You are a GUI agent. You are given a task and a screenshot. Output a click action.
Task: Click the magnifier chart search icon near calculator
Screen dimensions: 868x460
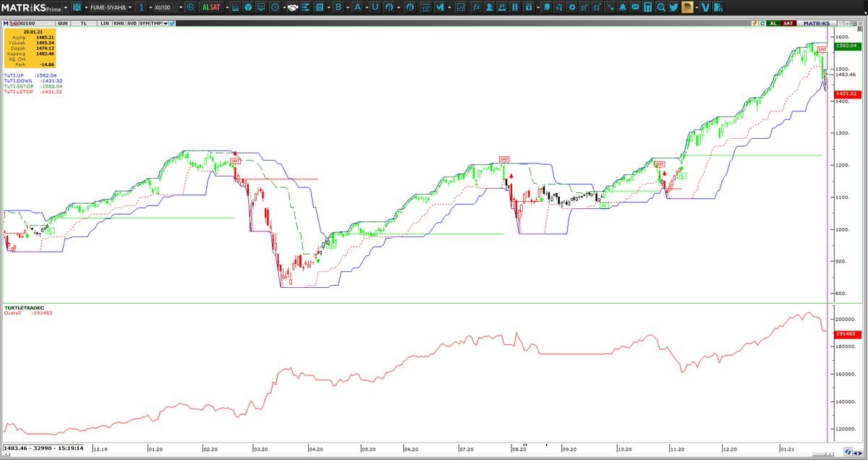[x=661, y=7]
